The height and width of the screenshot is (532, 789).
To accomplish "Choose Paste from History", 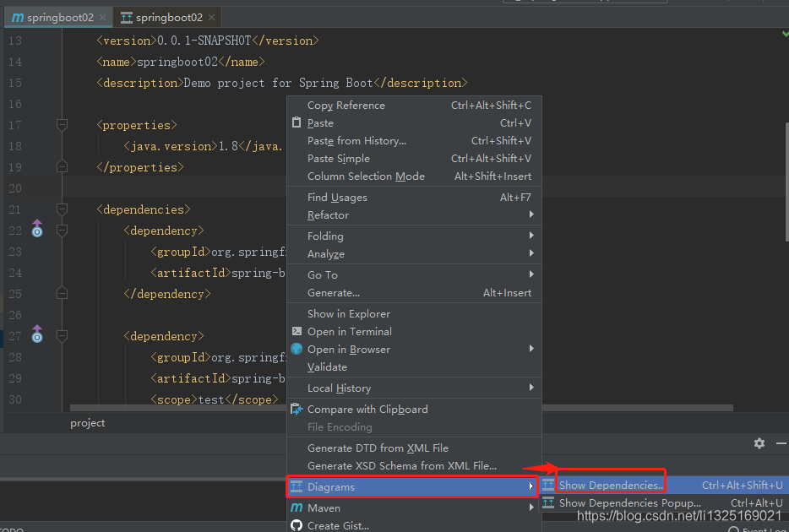I will point(414,141).
